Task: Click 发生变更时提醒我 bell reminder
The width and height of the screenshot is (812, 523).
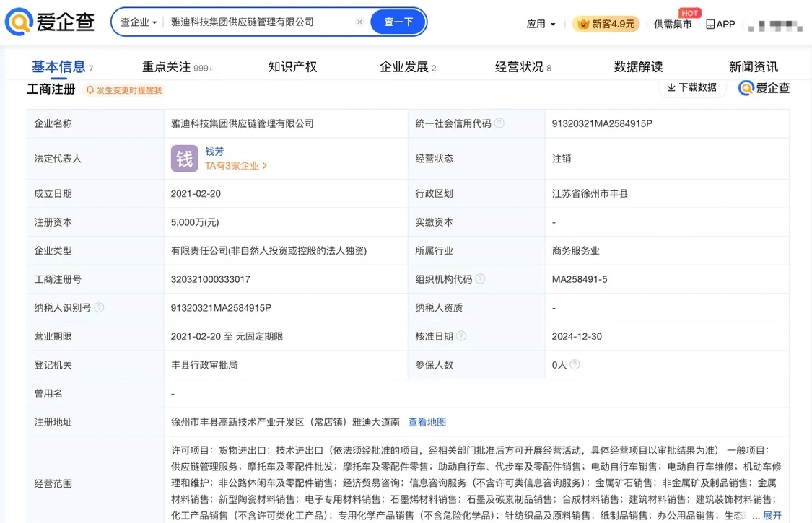Action: click(x=123, y=90)
